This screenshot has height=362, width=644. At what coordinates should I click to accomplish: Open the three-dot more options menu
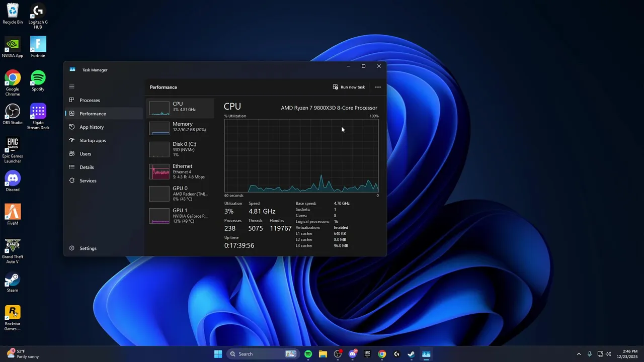(378, 87)
